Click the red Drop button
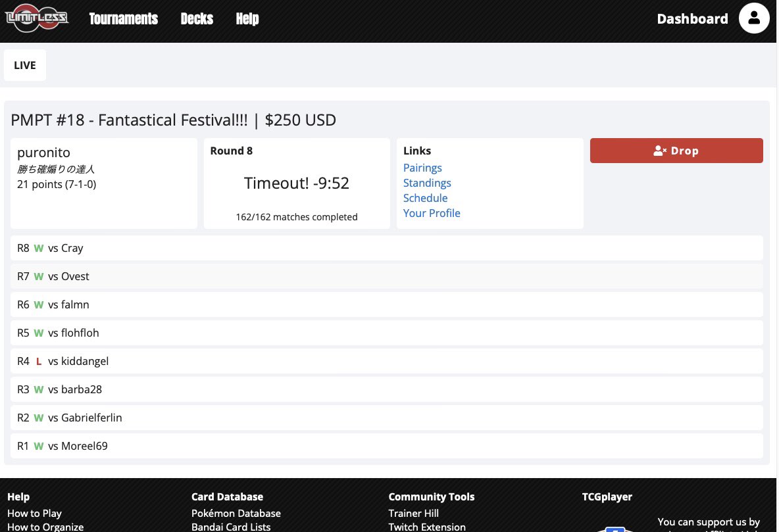 (x=676, y=151)
